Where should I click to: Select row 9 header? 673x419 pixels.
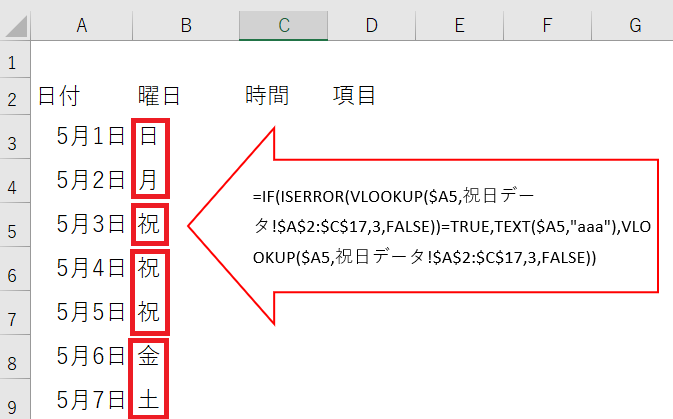point(15,399)
